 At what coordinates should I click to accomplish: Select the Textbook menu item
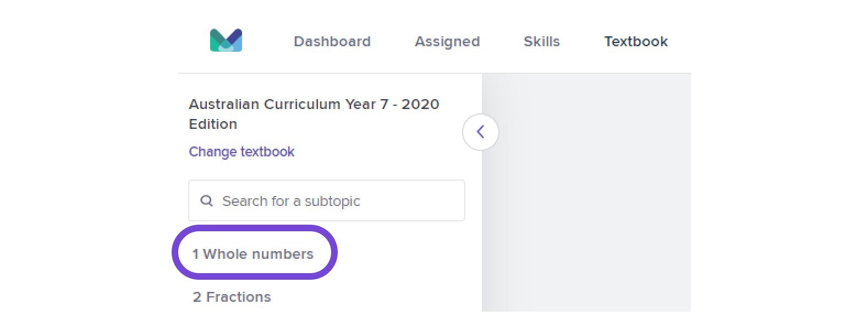click(636, 41)
